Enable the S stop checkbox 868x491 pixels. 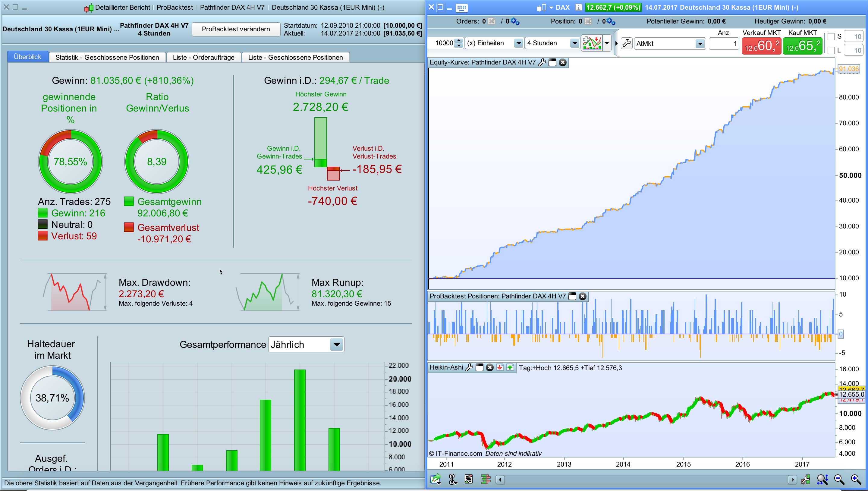[831, 36]
